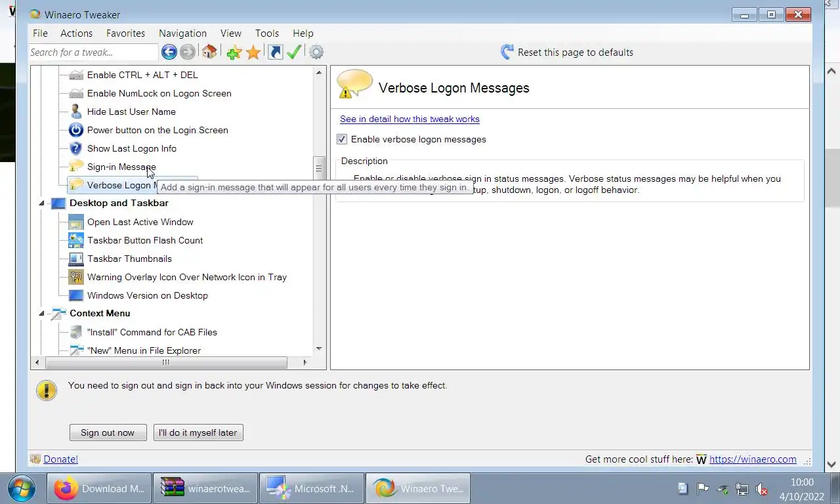
Task: Uncheck Enable verbose logon messages
Action: click(x=342, y=139)
